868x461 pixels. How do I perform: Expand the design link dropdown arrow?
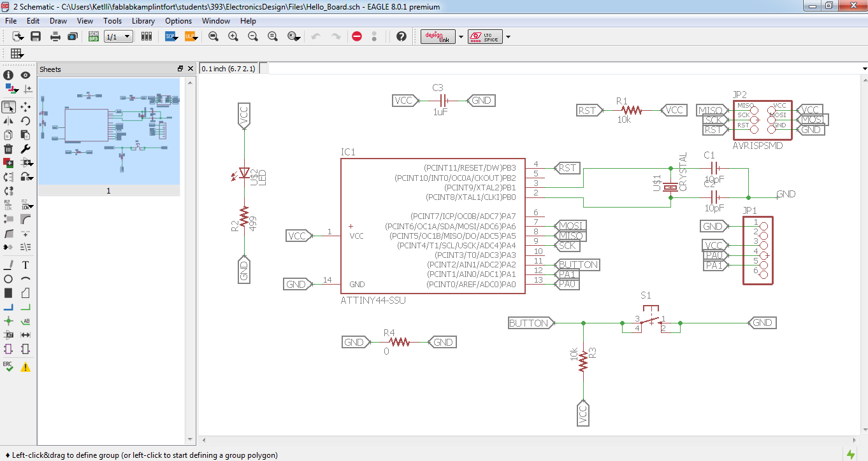coord(461,37)
